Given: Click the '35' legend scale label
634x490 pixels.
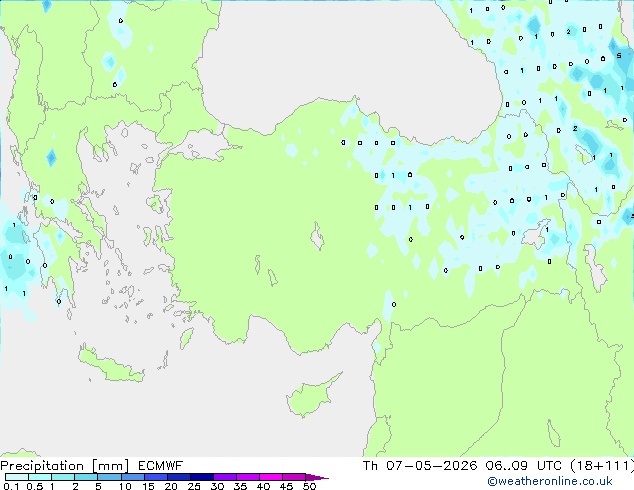Looking at the screenshot, I should tap(240, 486).
